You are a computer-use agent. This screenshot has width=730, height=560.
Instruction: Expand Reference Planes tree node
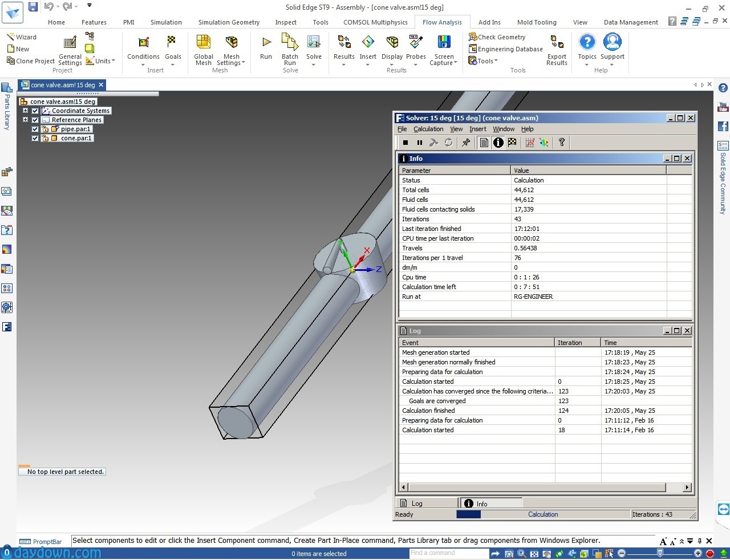click(25, 120)
